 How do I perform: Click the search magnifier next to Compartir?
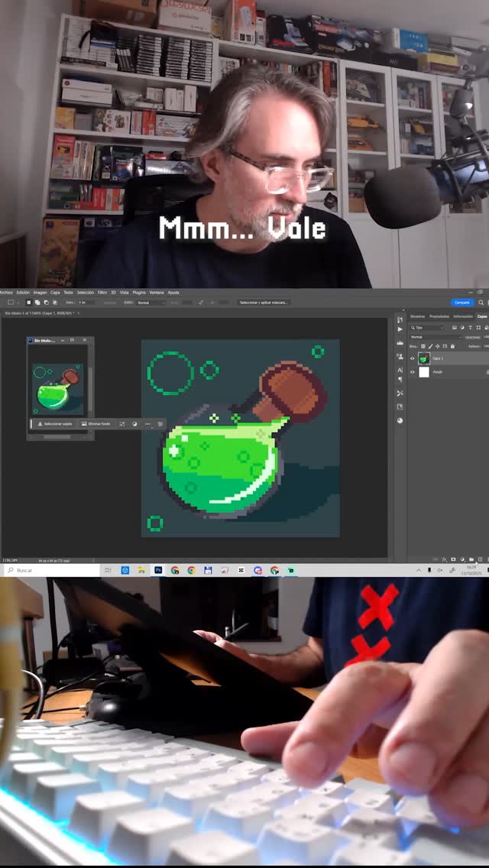point(481,303)
